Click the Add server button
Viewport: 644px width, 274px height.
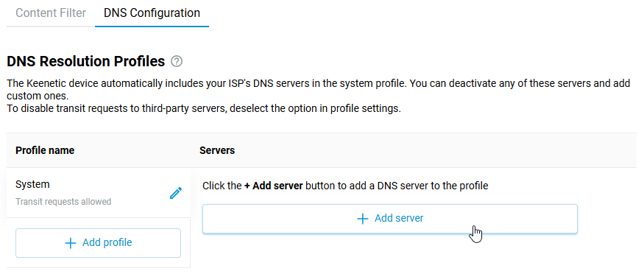point(390,219)
